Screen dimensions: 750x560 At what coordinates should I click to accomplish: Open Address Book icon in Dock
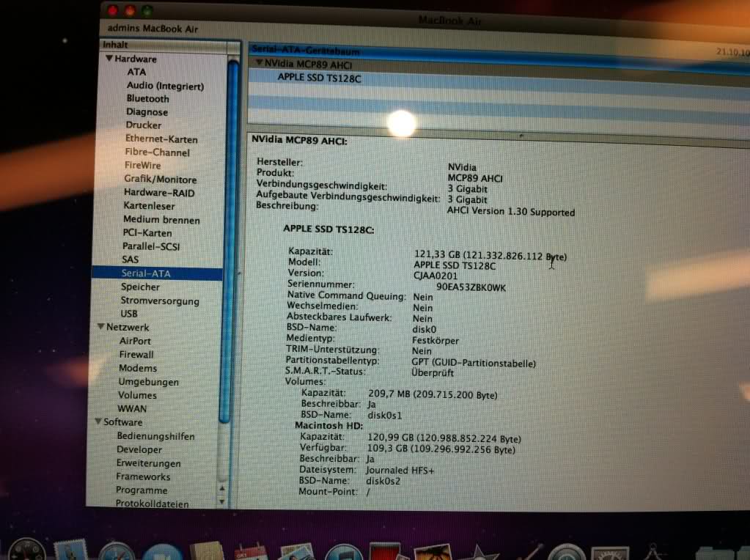[x=207, y=551]
